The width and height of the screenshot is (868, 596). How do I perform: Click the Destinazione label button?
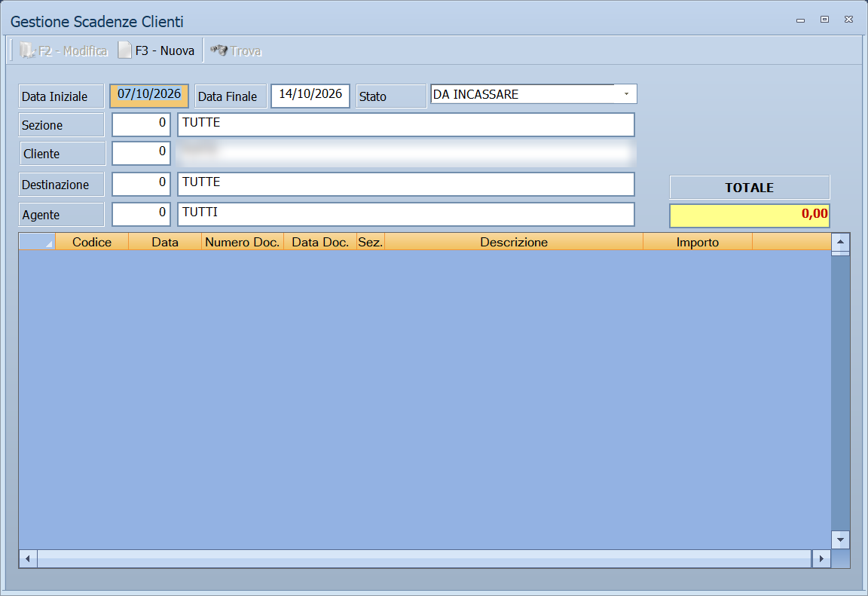(61, 185)
